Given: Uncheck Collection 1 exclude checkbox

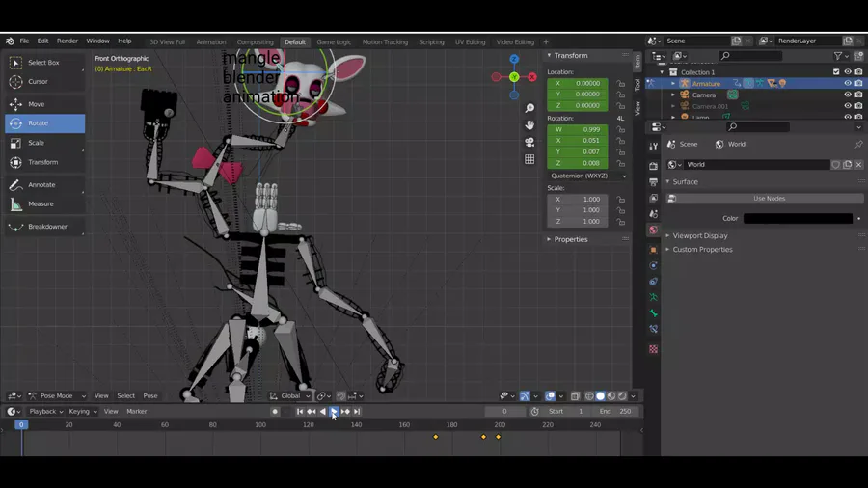Looking at the screenshot, I should pos(836,72).
